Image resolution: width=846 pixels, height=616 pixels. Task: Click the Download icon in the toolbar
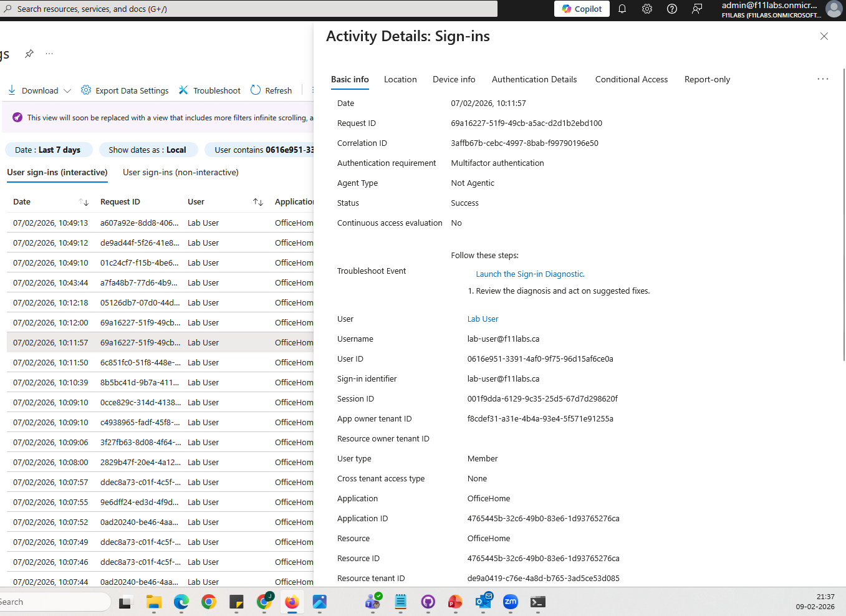tap(11, 90)
